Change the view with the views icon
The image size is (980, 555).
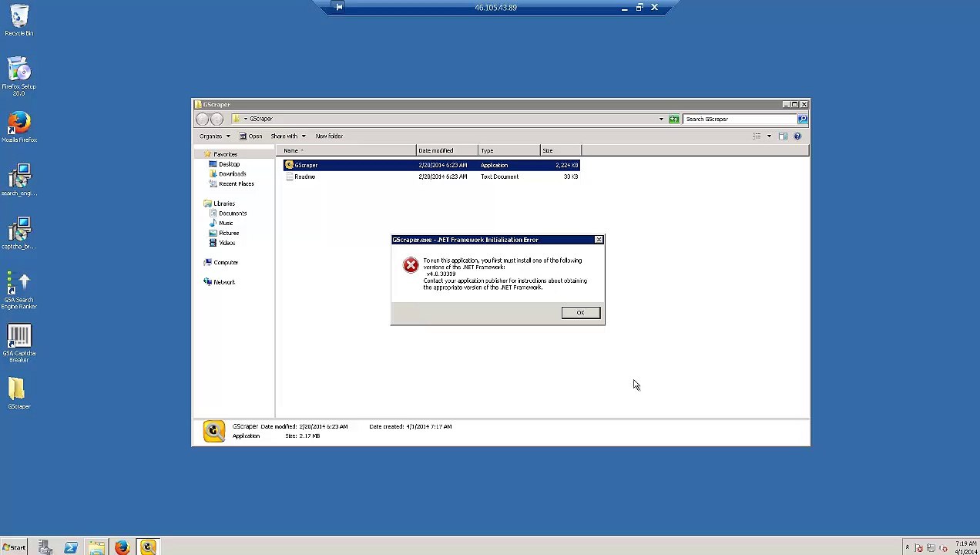pyautogui.click(x=757, y=136)
